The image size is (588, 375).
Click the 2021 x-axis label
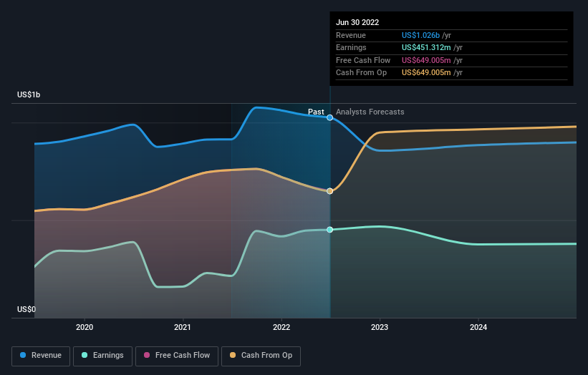click(x=183, y=328)
